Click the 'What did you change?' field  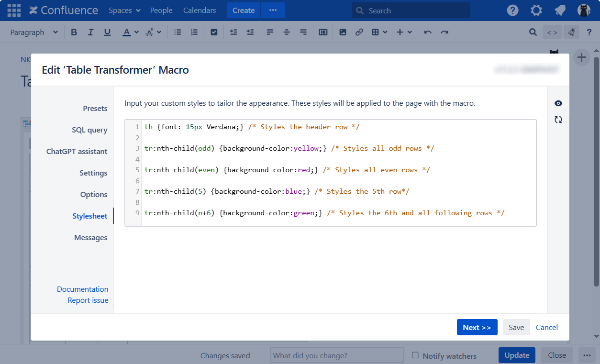coord(337,355)
